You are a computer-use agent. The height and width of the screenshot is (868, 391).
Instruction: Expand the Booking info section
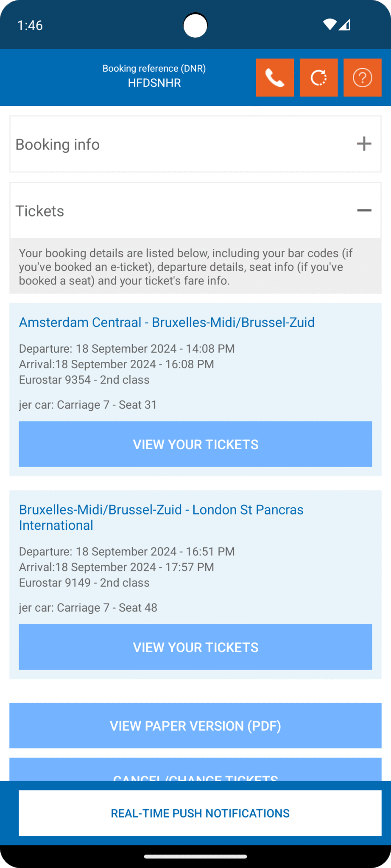[195, 144]
